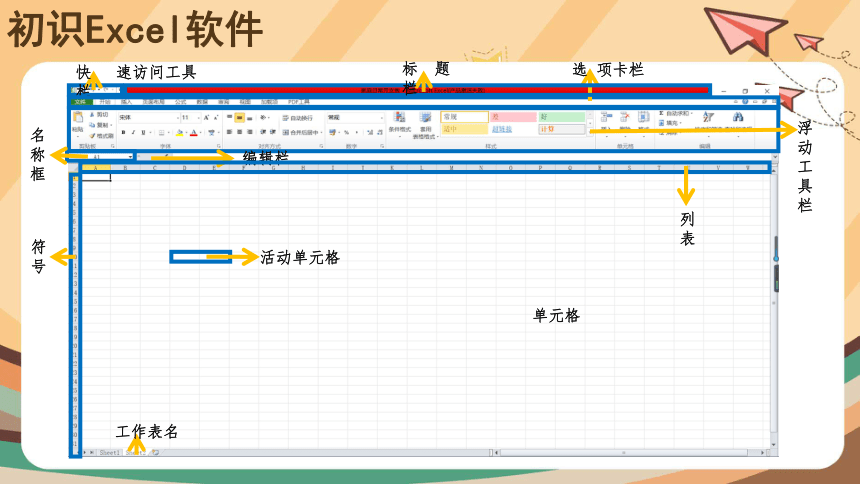Apply the Percent Style % icon

346,132
